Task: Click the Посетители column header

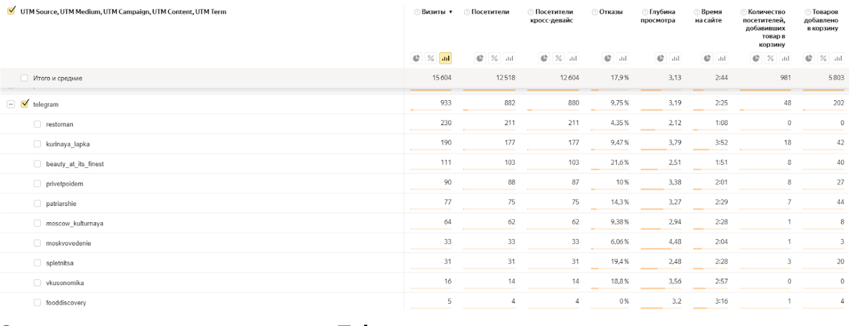Action: click(x=490, y=12)
